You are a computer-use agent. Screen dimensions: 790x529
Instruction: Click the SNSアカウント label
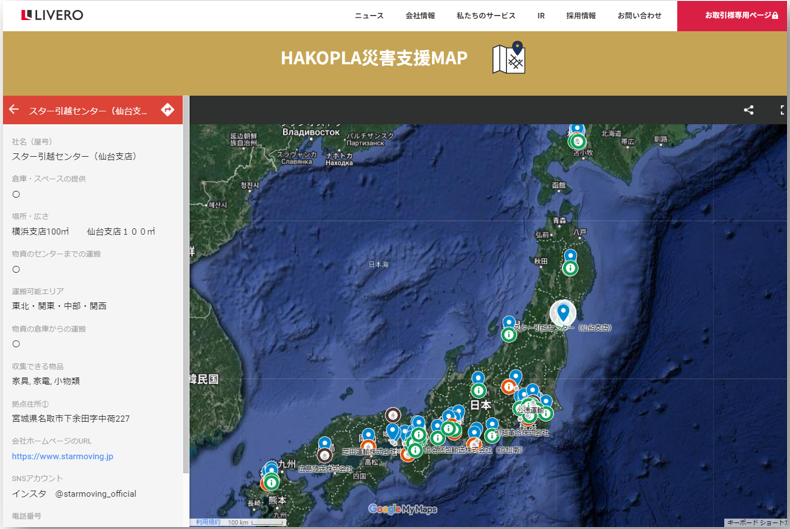(37, 479)
